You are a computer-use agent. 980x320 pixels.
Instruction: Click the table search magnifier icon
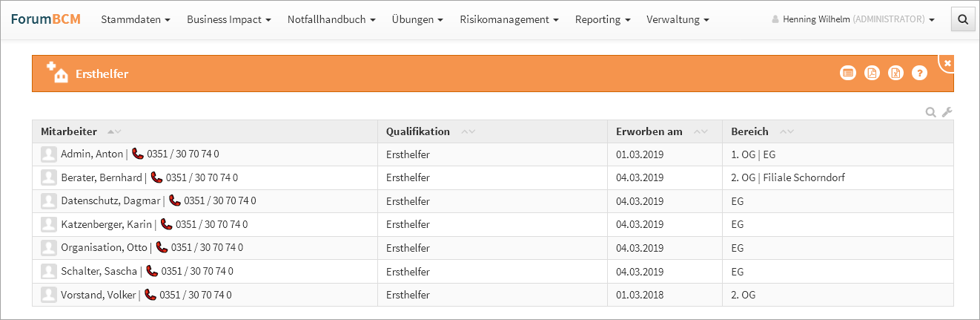(931, 112)
